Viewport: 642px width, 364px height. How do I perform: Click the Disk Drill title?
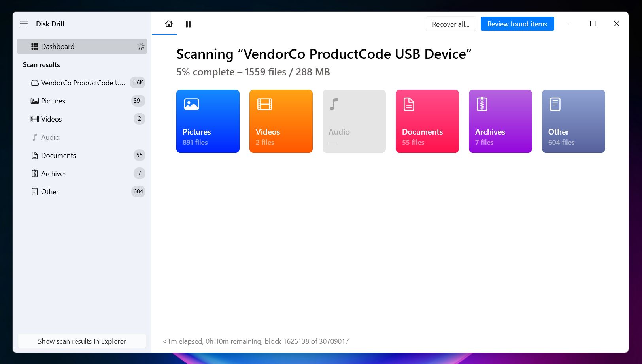[x=50, y=24]
